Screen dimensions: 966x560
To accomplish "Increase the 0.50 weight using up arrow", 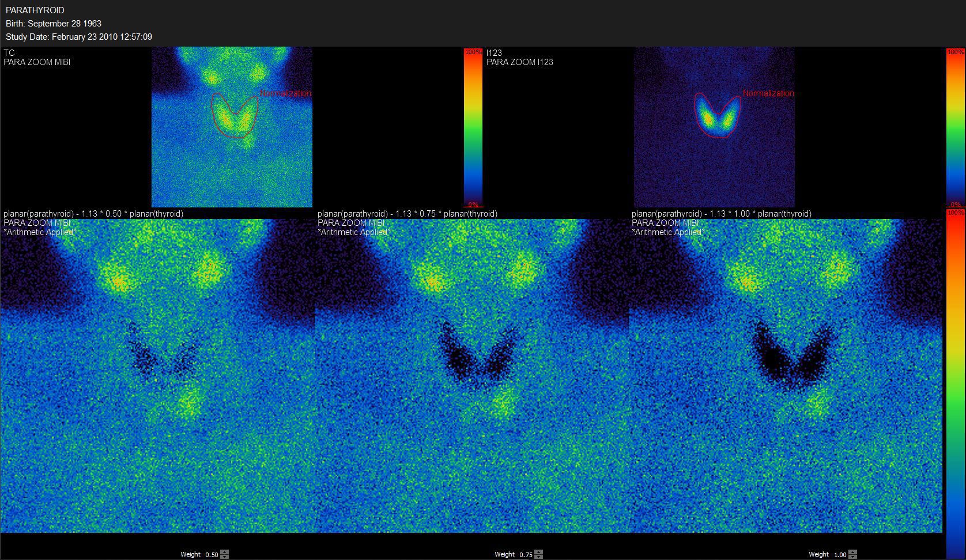I will (x=225, y=552).
